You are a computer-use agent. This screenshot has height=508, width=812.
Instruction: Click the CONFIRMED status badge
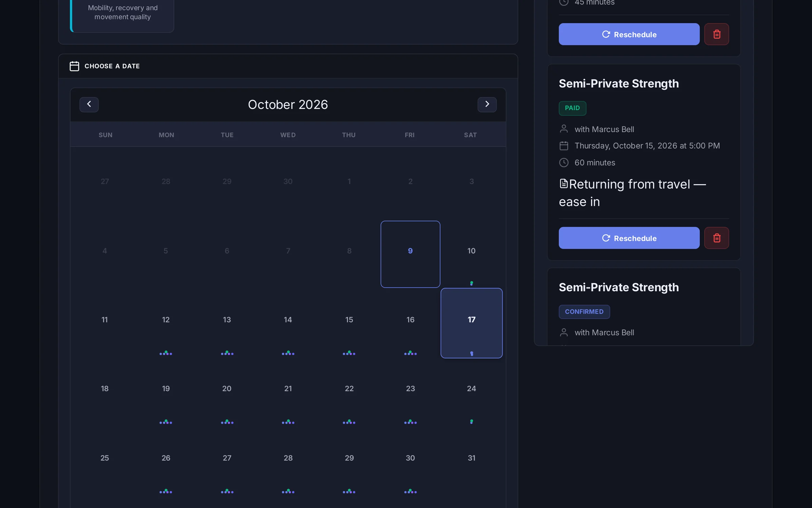click(x=584, y=312)
